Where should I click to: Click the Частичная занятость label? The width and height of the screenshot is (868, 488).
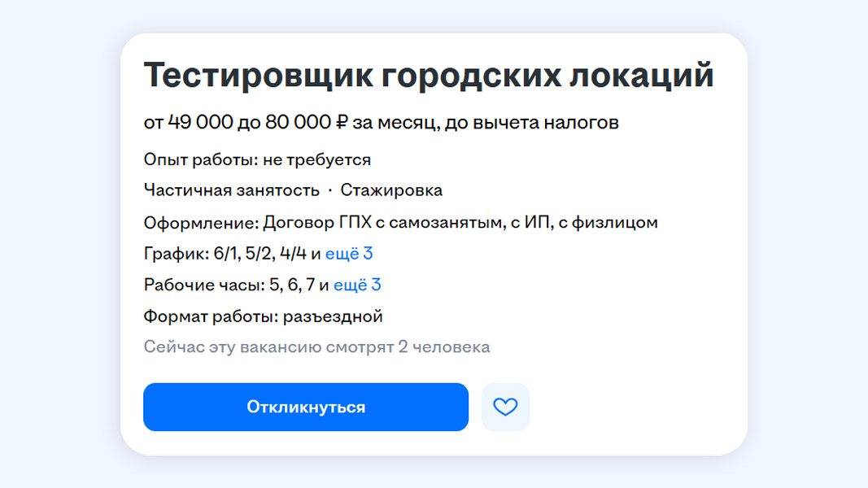[232, 190]
